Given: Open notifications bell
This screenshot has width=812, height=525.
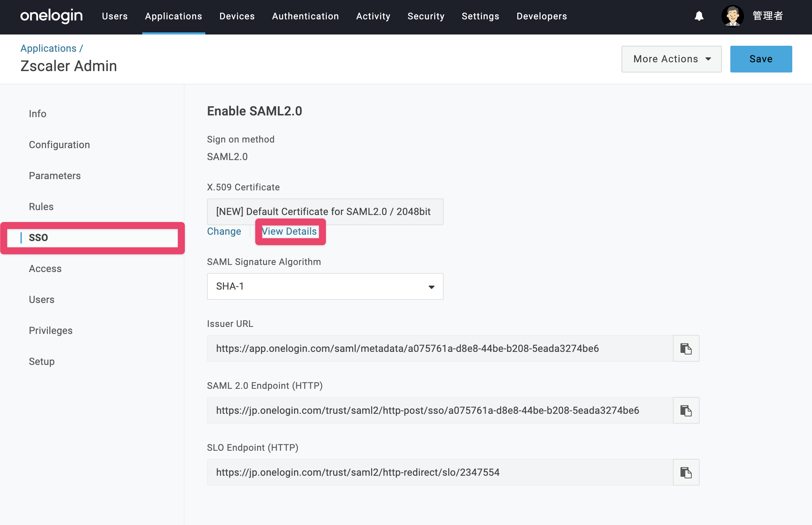Looking at the screenshot, I should point(699,16).
